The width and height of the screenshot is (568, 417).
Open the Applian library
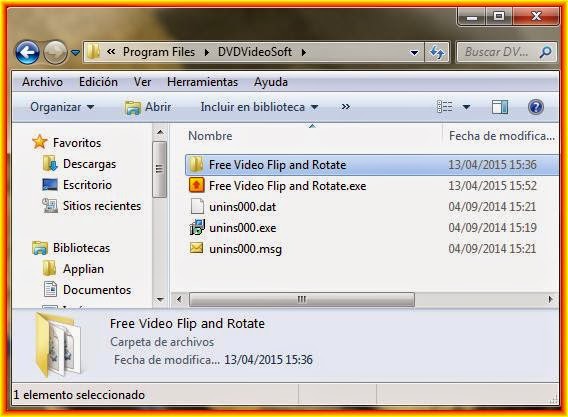click(83, 269)
